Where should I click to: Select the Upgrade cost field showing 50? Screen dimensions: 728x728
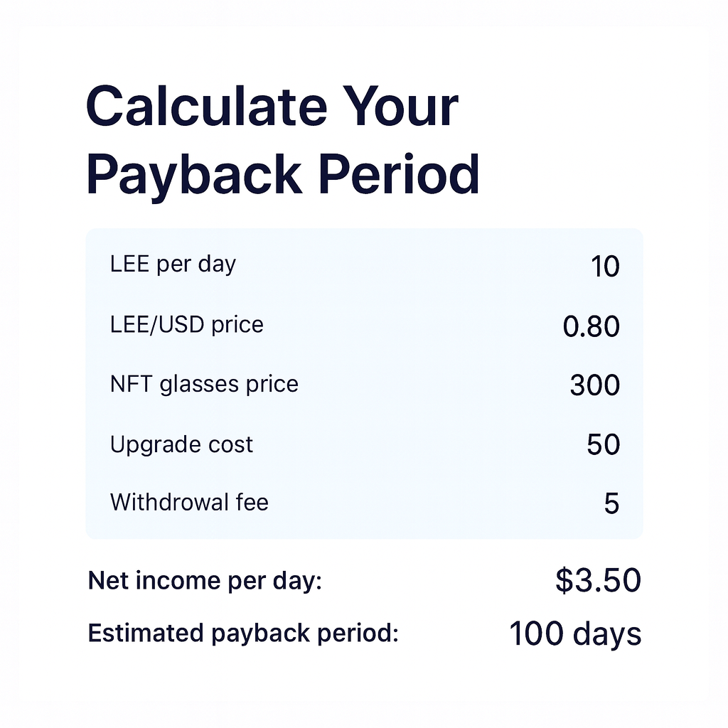point(603,445)
